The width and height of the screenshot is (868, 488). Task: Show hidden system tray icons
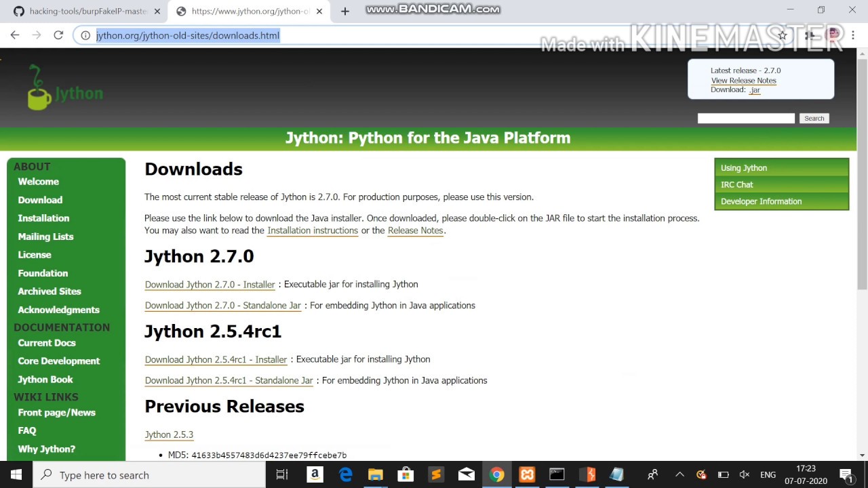tap(679, 474)
